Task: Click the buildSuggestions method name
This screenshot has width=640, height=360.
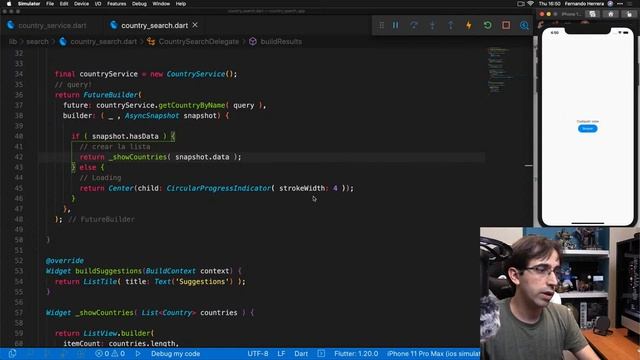Action: tap(108, 271)
